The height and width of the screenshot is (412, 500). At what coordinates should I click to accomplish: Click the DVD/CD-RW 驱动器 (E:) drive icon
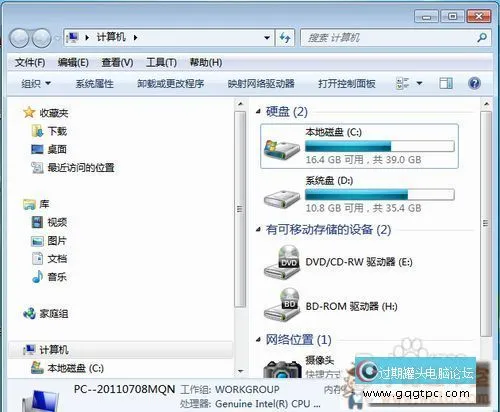coord(282,262)
